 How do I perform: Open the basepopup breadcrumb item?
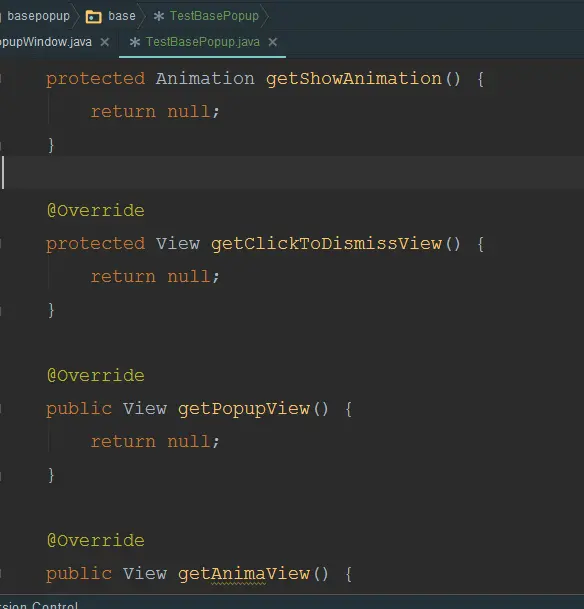pos(38,16)
